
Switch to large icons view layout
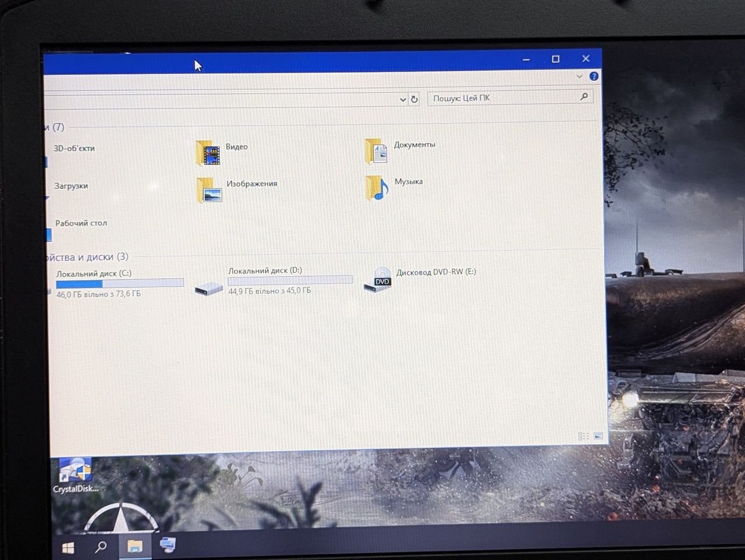pos(598,436)
